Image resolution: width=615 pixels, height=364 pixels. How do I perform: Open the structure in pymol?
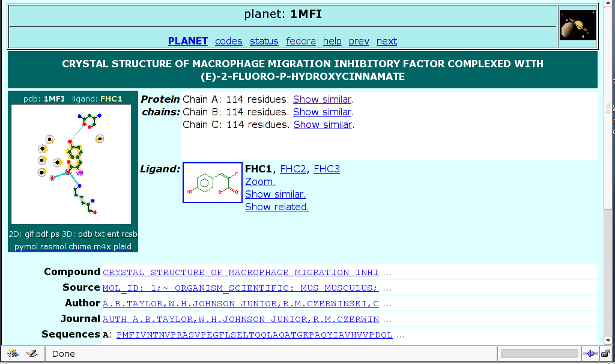[x=26, y=246]
